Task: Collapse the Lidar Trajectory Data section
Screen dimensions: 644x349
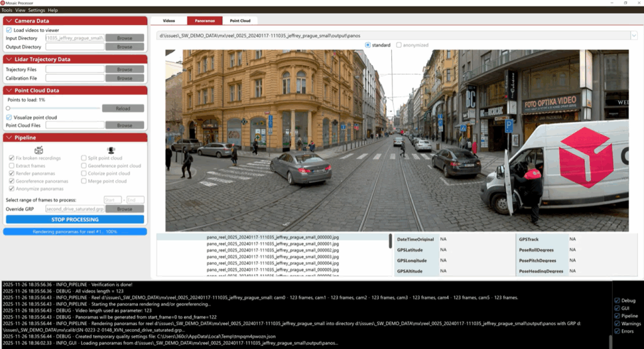Action: pyautogui.click(x=9, y=59)
